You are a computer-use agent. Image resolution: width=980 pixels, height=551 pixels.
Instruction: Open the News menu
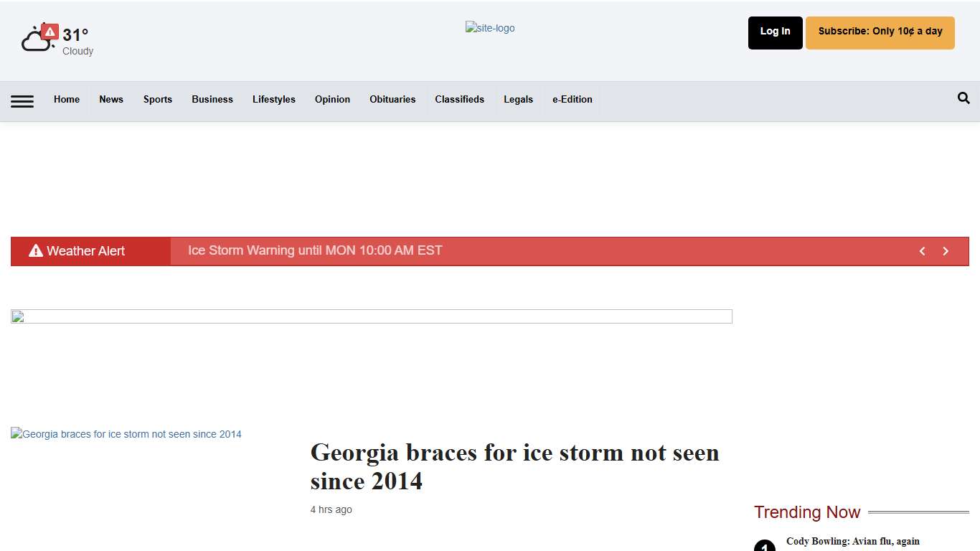[x=111, y=99]
